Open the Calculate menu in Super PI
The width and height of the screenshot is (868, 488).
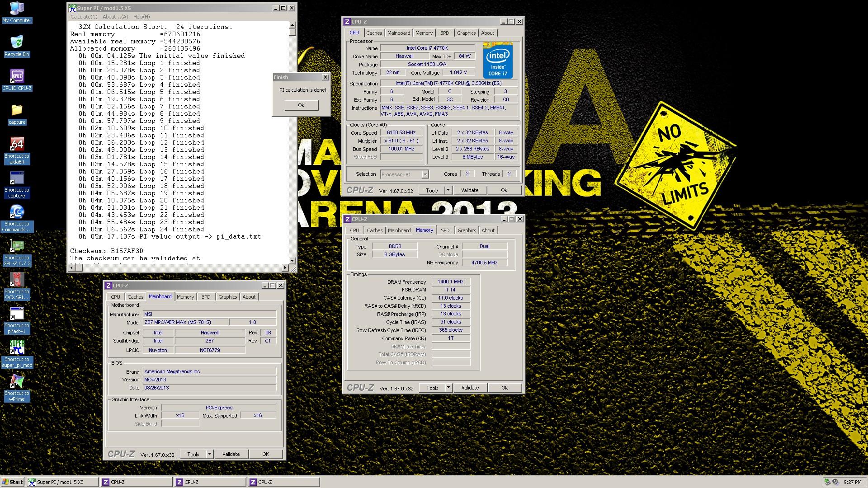click(x=84, y=17)
